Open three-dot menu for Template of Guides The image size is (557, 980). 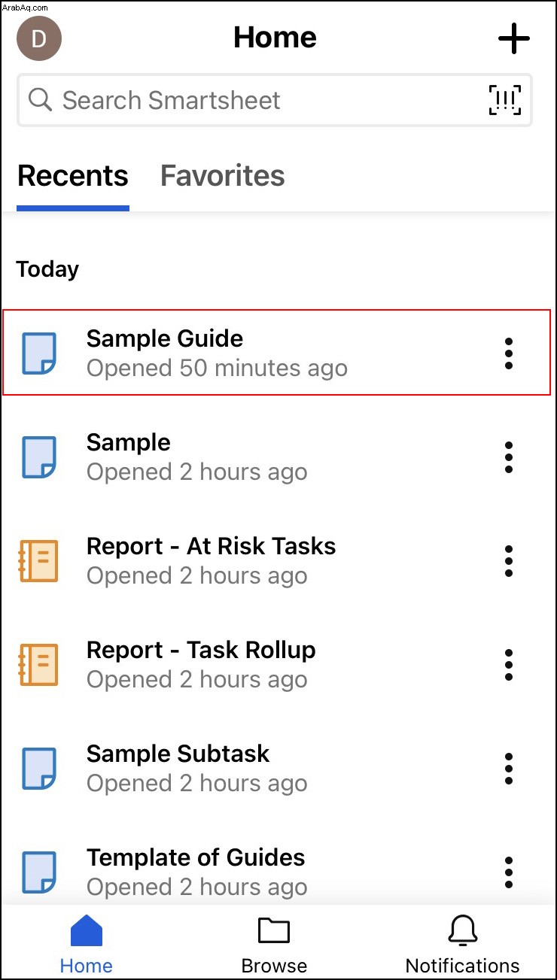pos(509,872)
